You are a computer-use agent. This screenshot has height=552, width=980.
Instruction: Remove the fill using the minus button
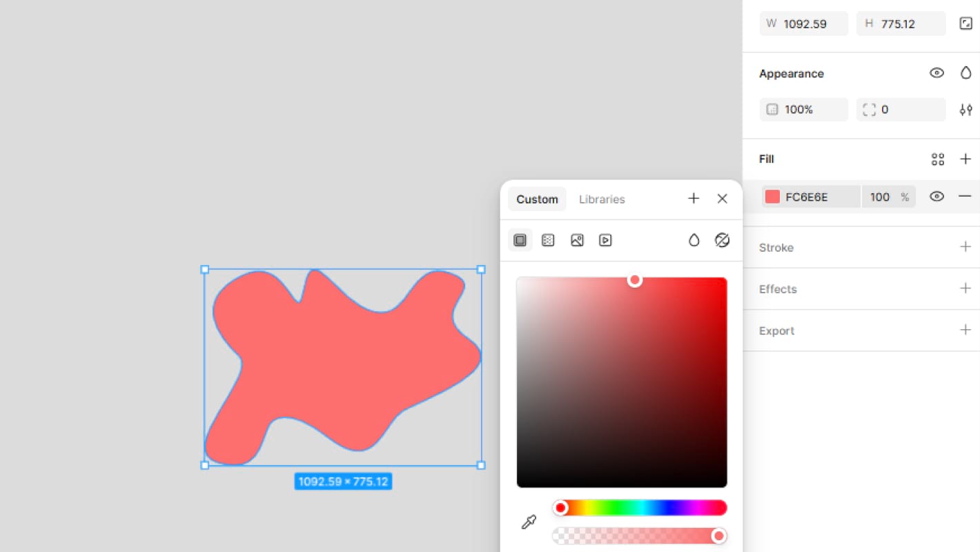(965, 197)
